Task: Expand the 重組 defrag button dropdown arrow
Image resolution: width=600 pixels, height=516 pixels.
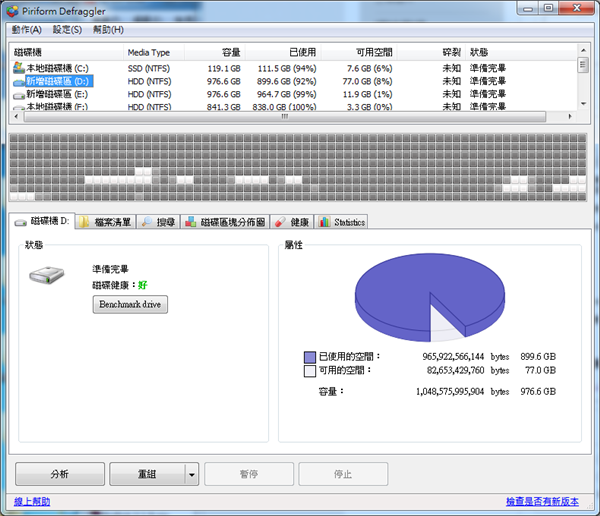Action: point(192,474)
